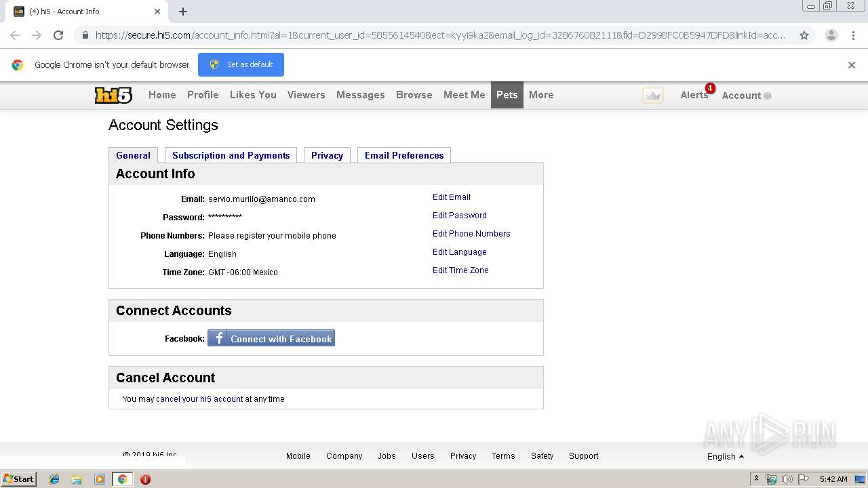The image size is (868, 488).
Task: Click the Edit Email link
Action: click(452, 197)
